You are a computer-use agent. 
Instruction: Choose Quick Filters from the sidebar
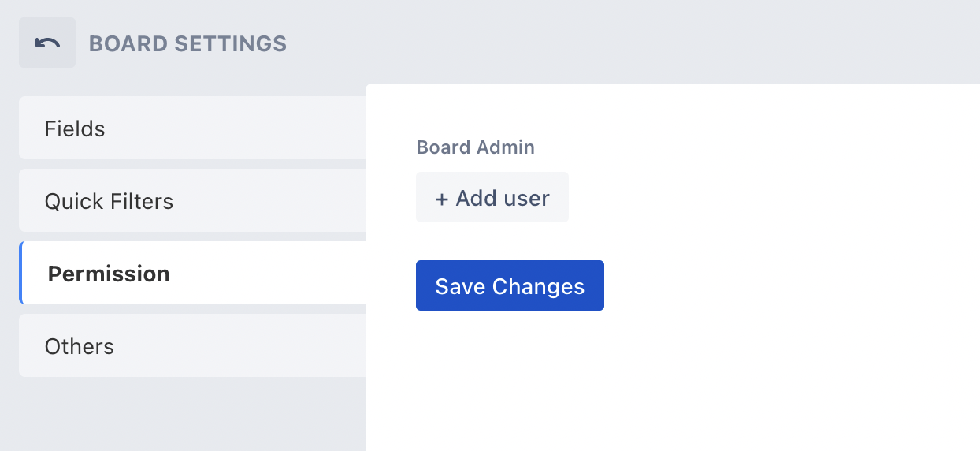click(192, 200)
